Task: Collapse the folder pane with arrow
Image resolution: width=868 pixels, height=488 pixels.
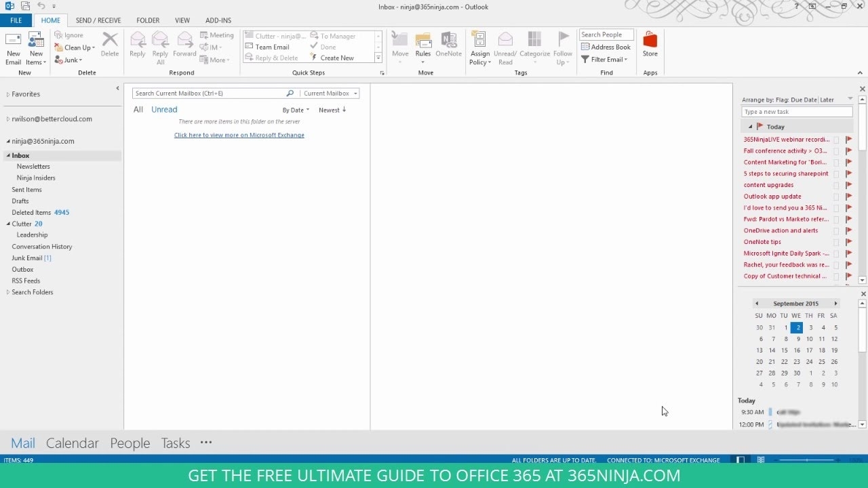Action: [x=117, y=88]
